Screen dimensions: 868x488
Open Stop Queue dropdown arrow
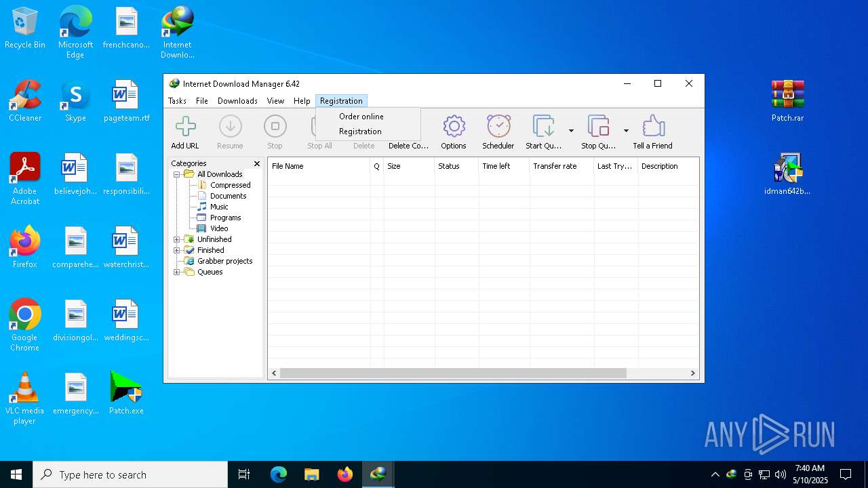point(626,131)
